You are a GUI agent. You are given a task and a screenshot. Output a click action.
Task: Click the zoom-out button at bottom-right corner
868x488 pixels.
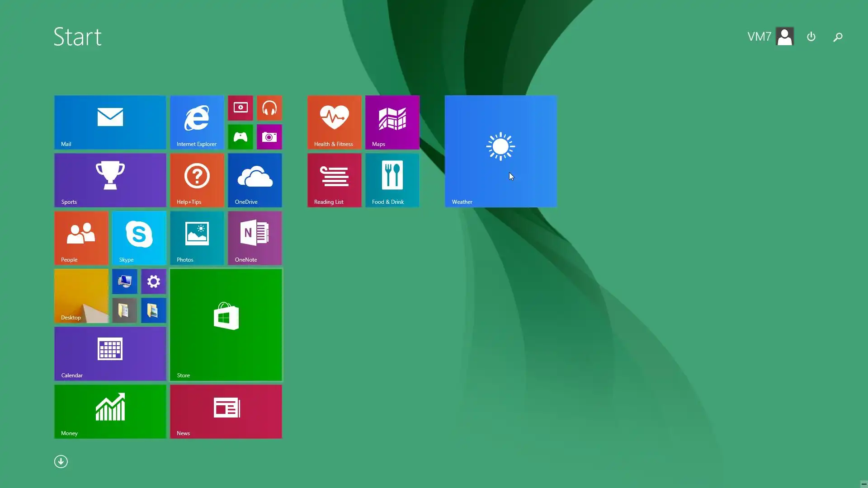(863, 483)
